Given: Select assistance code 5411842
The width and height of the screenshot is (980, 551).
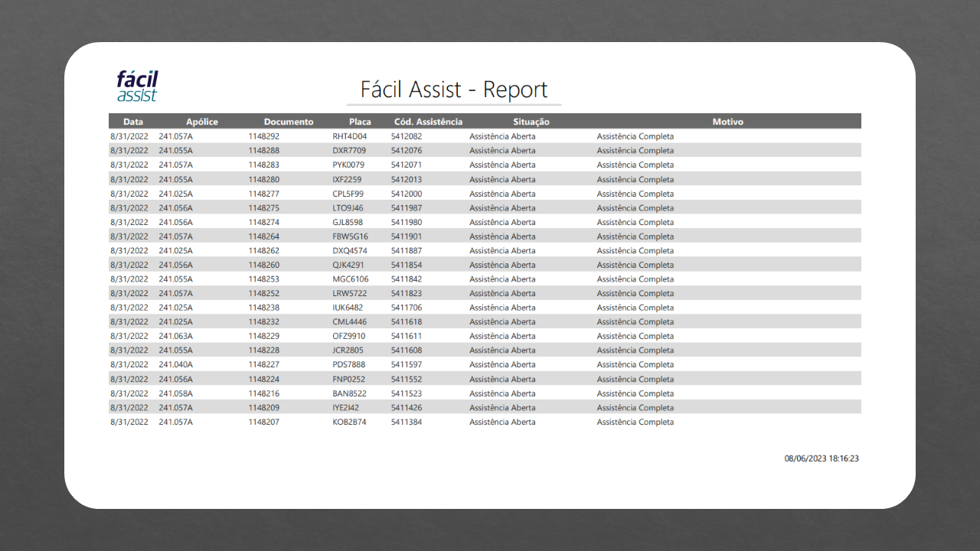Looking at the screenshot, I should [406, 279].
